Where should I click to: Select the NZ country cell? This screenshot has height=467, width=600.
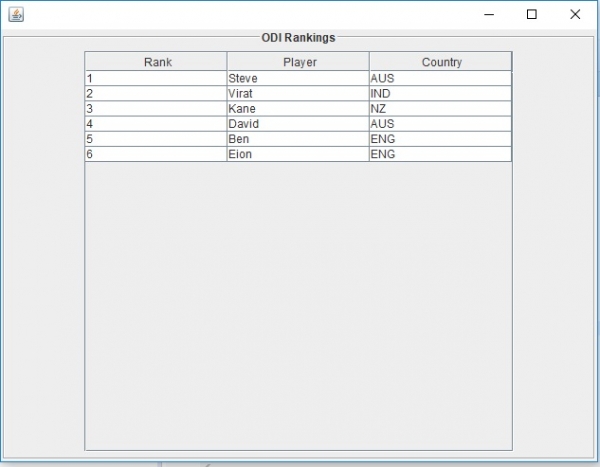point(440,109)
